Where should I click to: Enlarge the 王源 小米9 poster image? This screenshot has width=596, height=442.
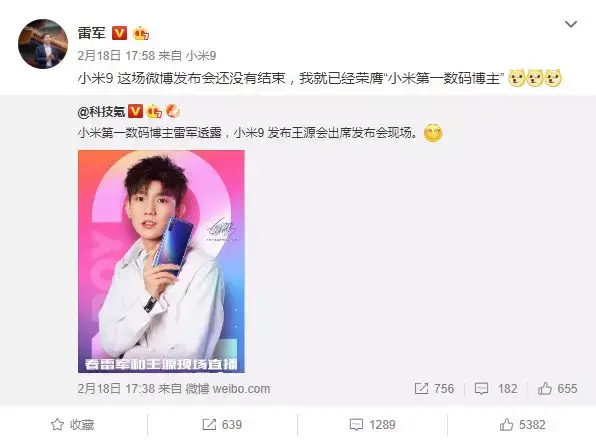pos(161,261)
